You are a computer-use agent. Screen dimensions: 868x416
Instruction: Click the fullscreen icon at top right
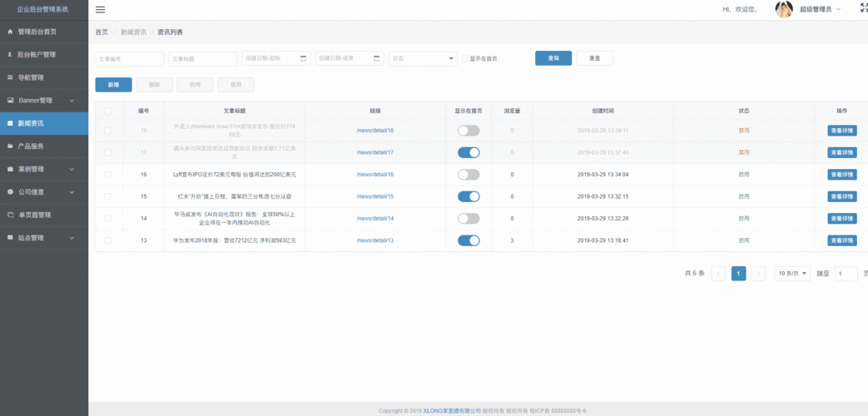click(864, 9)
